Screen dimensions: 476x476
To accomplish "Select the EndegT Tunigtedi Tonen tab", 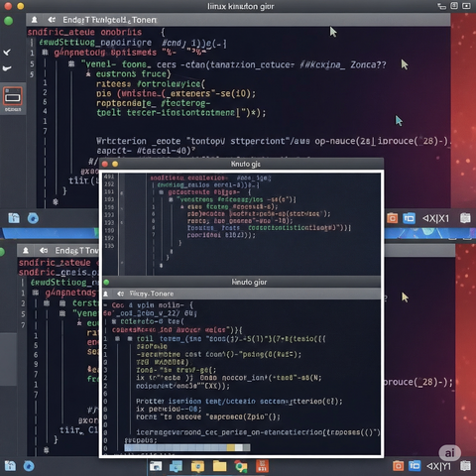I will (x=109, y=20).
